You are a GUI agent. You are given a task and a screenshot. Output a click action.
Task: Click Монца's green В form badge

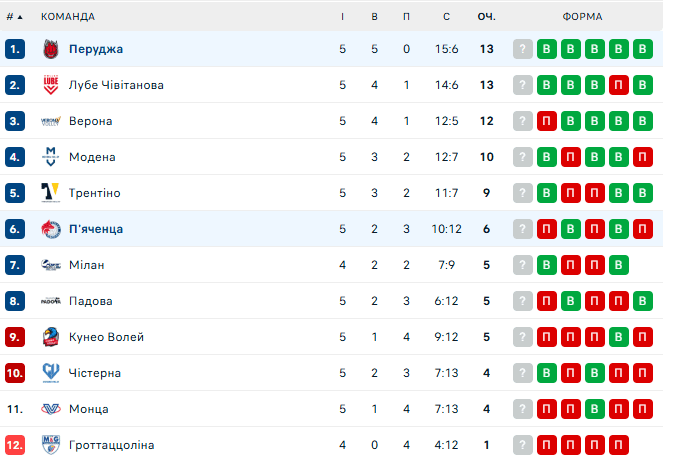click(595, 409)
